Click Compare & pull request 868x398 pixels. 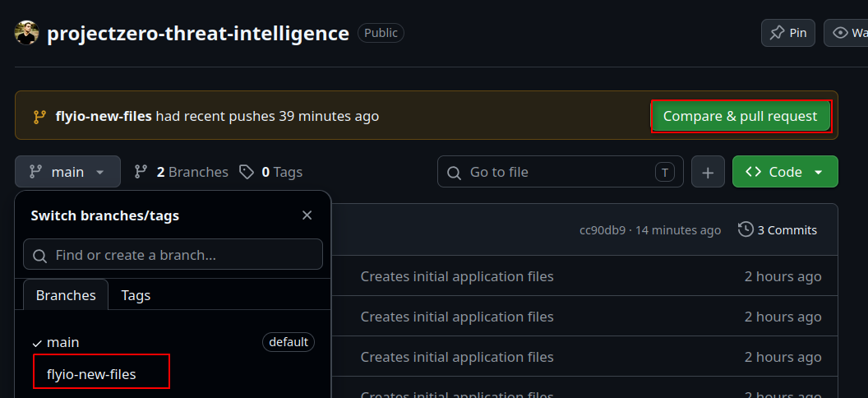point(740,116)
